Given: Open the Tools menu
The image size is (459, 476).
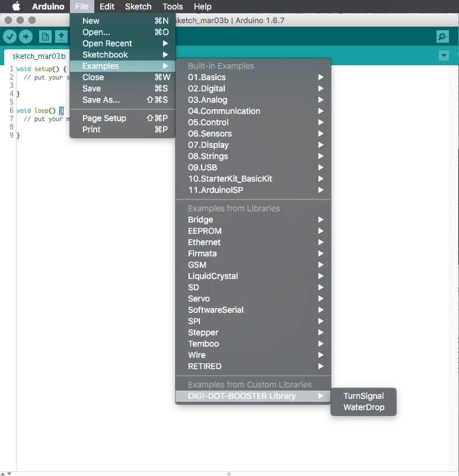Looking at the screenshot, I should click(x=173, y=7).
